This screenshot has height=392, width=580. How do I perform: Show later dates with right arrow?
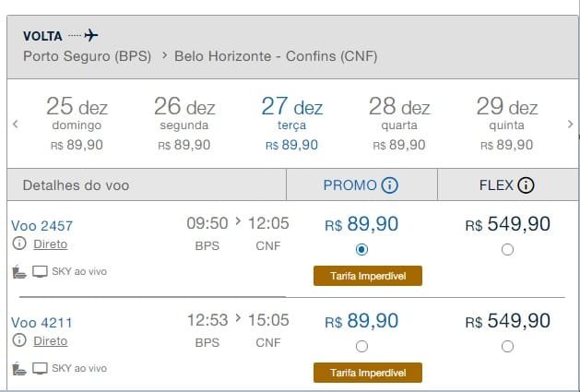(x=571, y=124)
